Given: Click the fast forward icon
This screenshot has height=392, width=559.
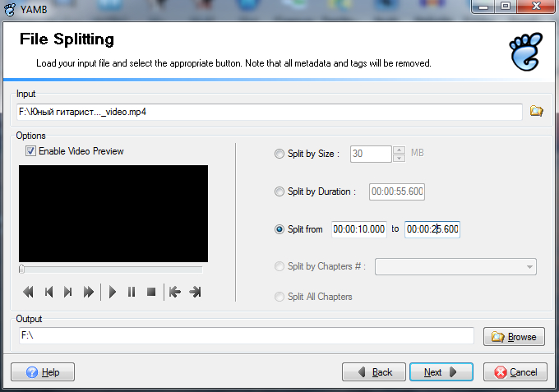Looking at the screenshot, I should pos(89,292).
